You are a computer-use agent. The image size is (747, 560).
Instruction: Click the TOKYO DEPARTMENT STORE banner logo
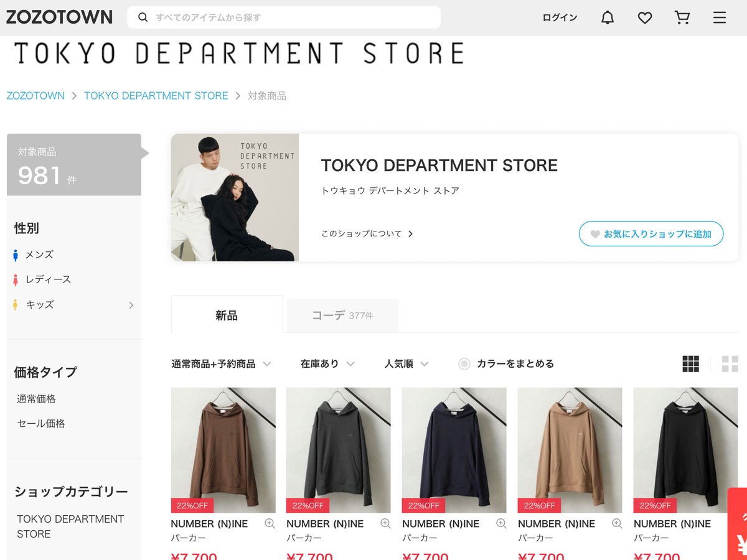point(238,54)
